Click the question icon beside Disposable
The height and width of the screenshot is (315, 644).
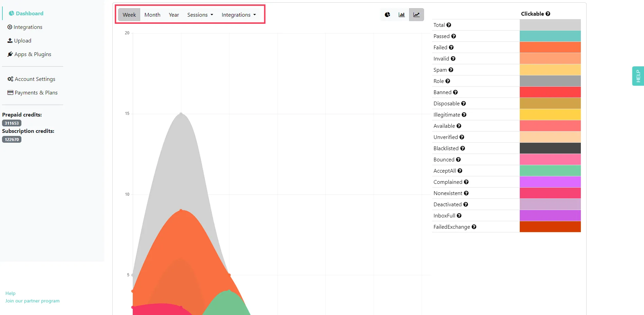tap(463, 103)
